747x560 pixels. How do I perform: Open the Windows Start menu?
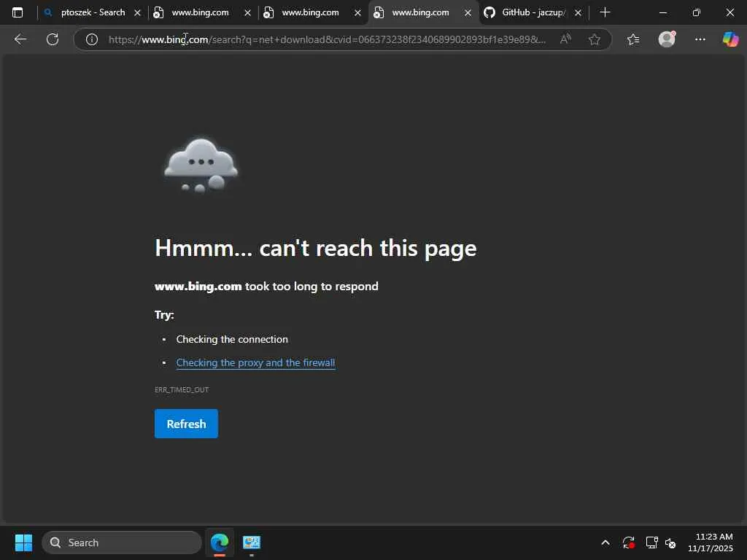(23, 542)
